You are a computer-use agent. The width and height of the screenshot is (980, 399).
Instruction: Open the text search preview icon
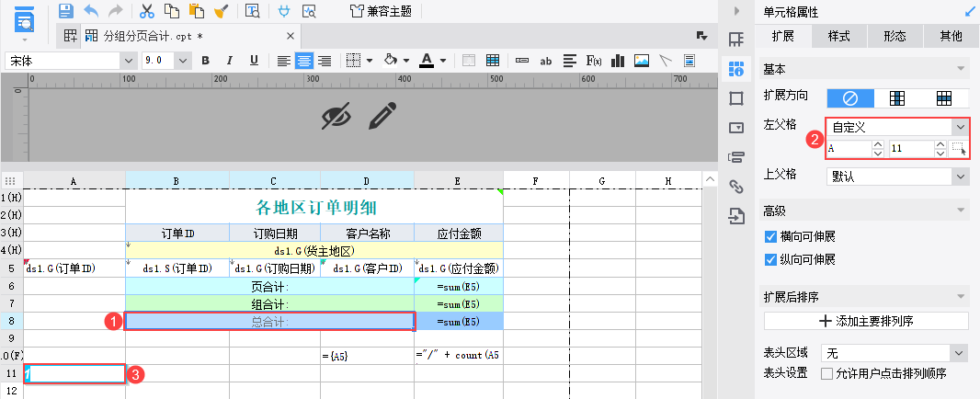[x=253, y=11]
